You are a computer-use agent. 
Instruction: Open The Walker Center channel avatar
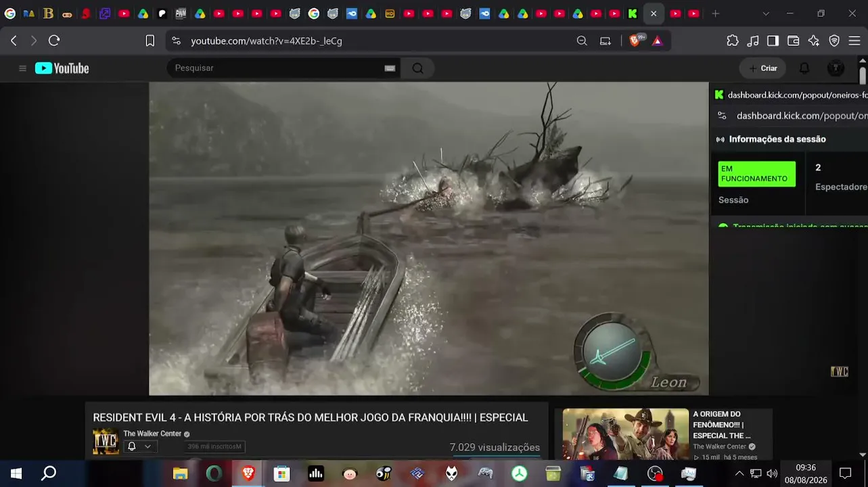point(106,442)
